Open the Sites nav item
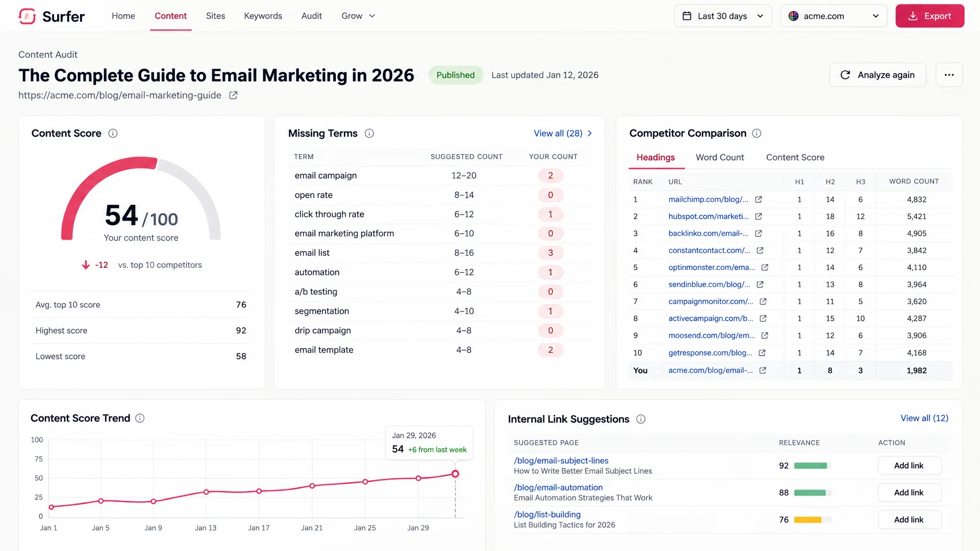The width and height of the screenshot is (980, 551). 216,16
